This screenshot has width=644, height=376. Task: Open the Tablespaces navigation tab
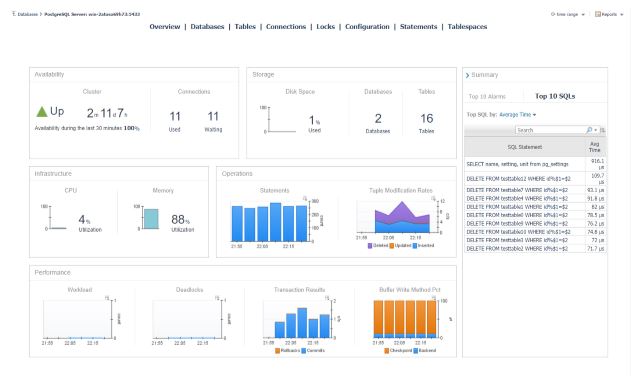tap(467, 27)
